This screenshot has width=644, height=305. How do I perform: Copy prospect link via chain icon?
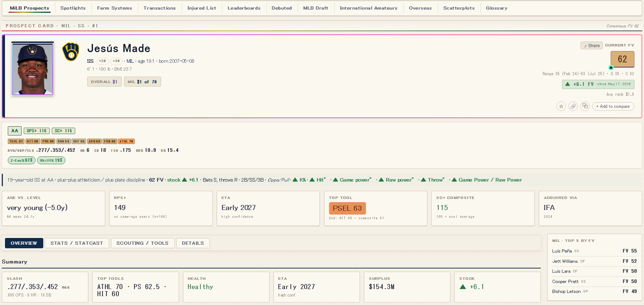point(573,106)
